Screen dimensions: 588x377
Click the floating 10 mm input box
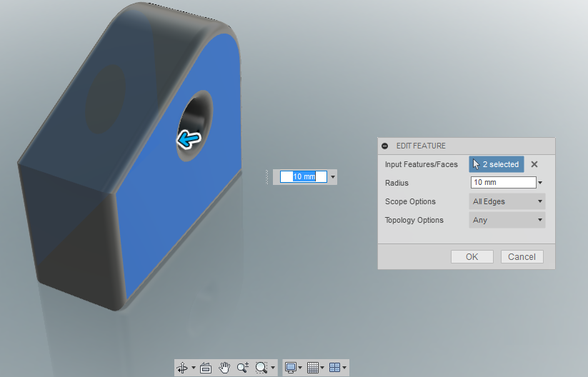click(x=304, y=176)
